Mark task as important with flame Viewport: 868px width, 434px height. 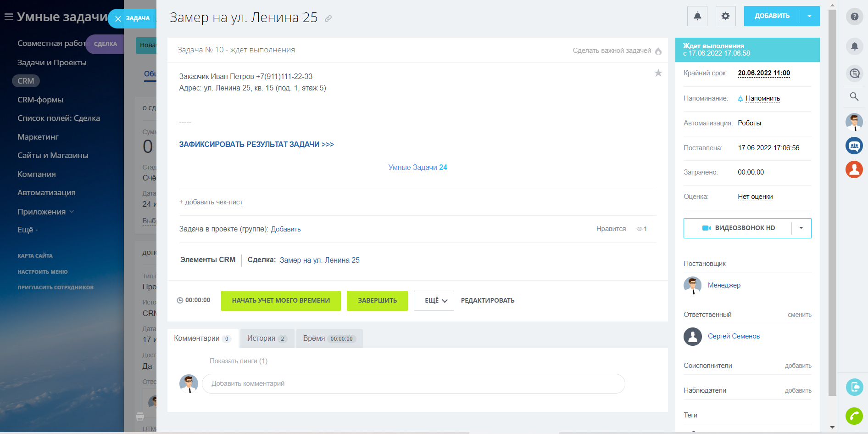[658, 51]
